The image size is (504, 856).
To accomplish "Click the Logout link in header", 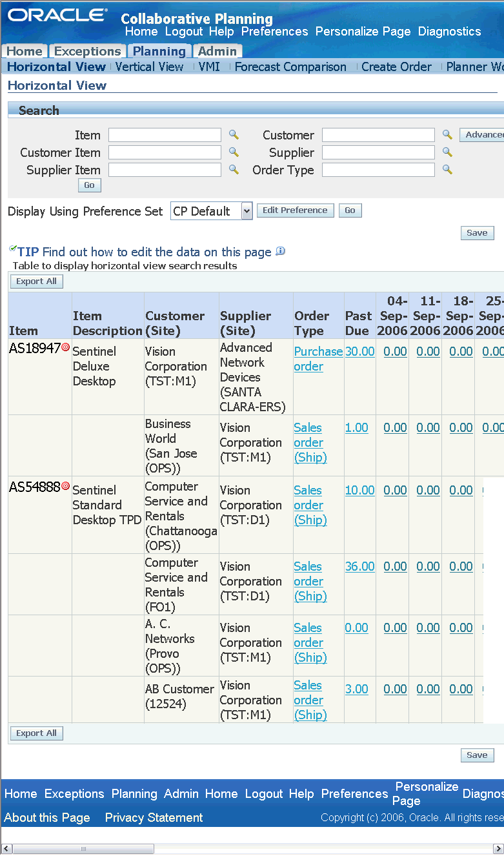I will click(x=184, y=32).
